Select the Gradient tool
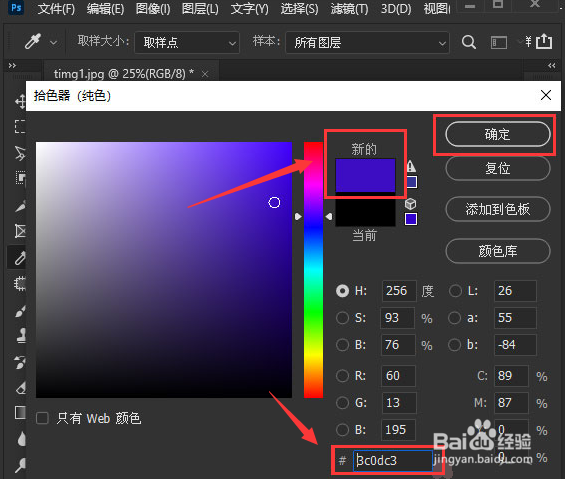 tap(20, 412)
